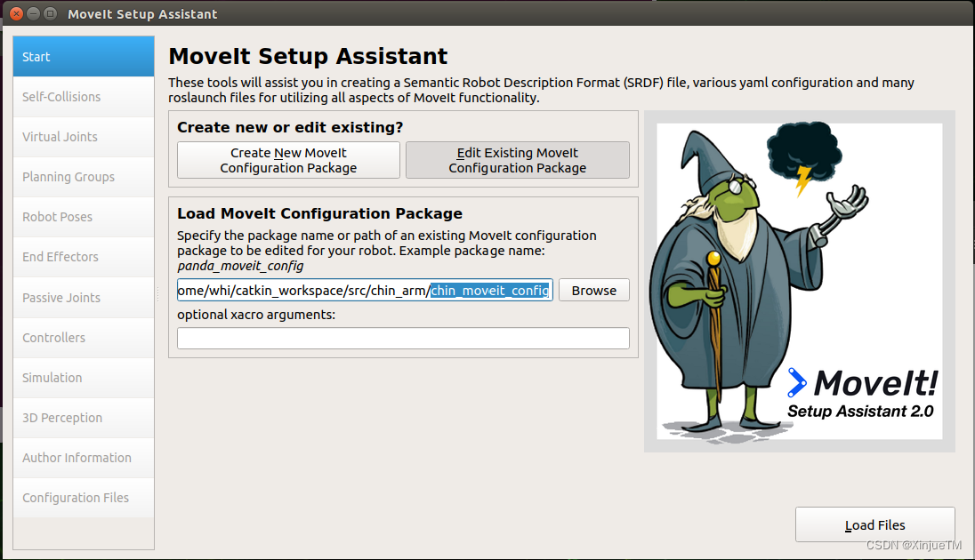The height and width of the screenshot is (560, 975).
Task: Click the Browse button
Action: [594, 291]
